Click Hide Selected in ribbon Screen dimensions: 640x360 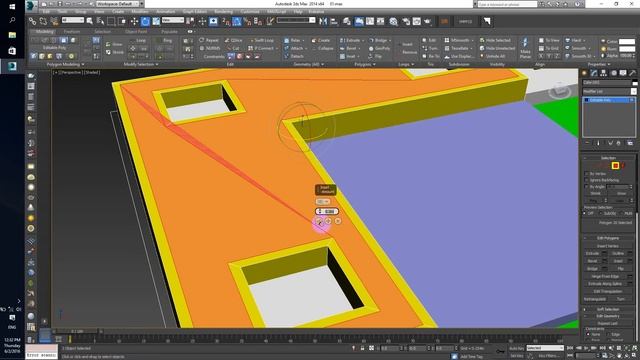point(495,40)
